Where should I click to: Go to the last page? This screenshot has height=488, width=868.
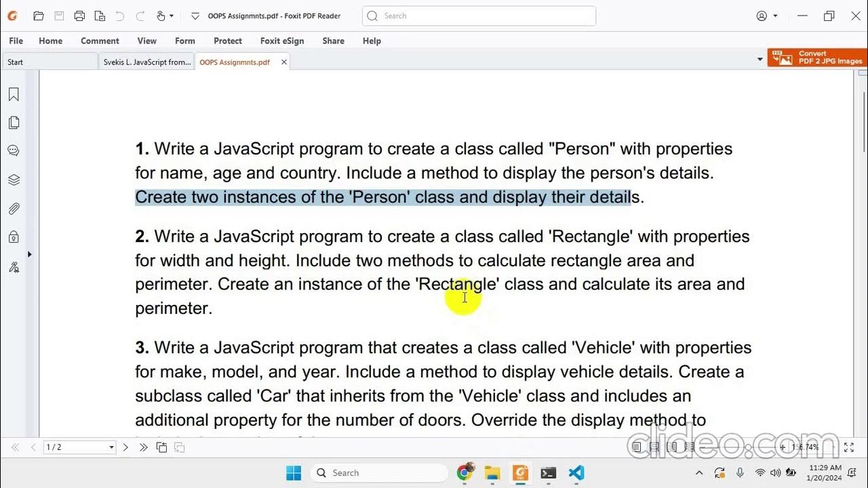click(143, 447)
